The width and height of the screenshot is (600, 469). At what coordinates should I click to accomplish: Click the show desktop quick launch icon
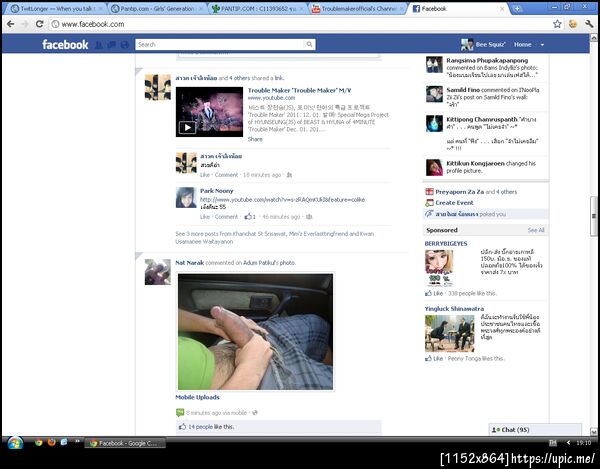[64, 442]
